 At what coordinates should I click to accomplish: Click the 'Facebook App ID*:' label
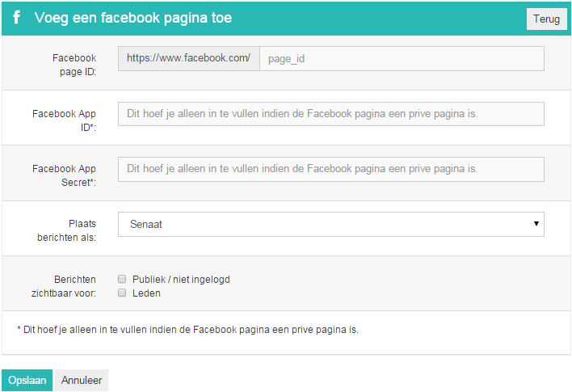(64, 120)
